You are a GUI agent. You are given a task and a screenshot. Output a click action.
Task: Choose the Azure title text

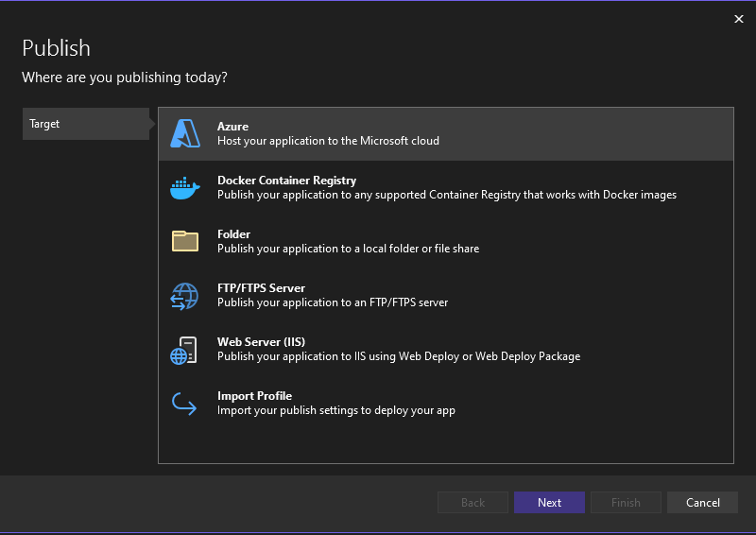click(232, 127)
